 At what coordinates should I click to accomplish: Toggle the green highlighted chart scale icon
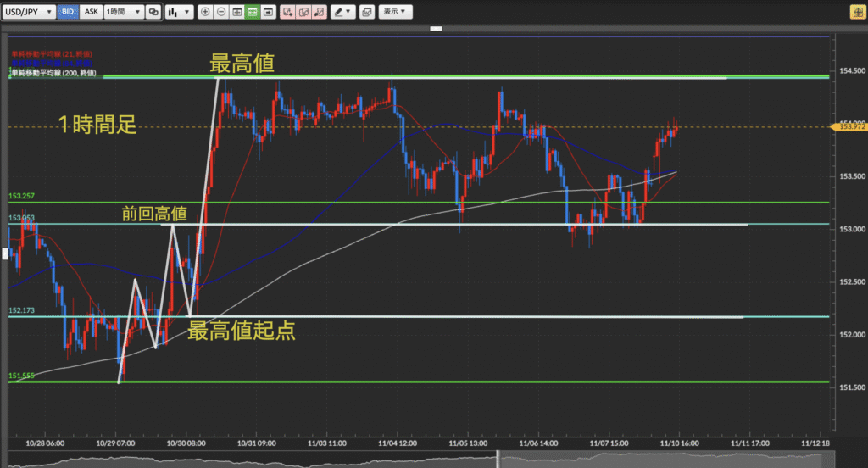point(252,12)
